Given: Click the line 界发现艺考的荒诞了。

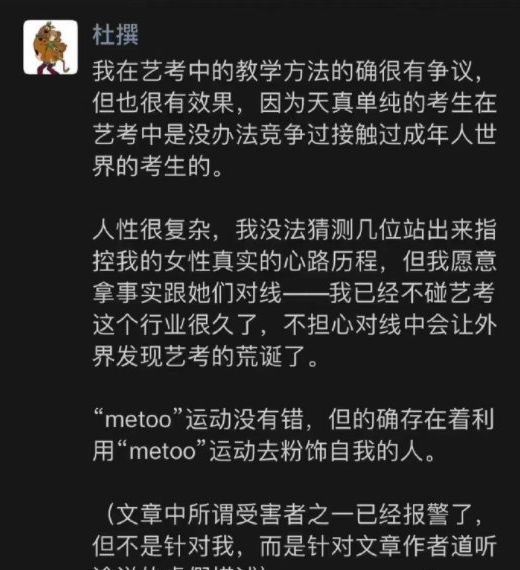Looking at the screenshot, I should pos(205,356).
